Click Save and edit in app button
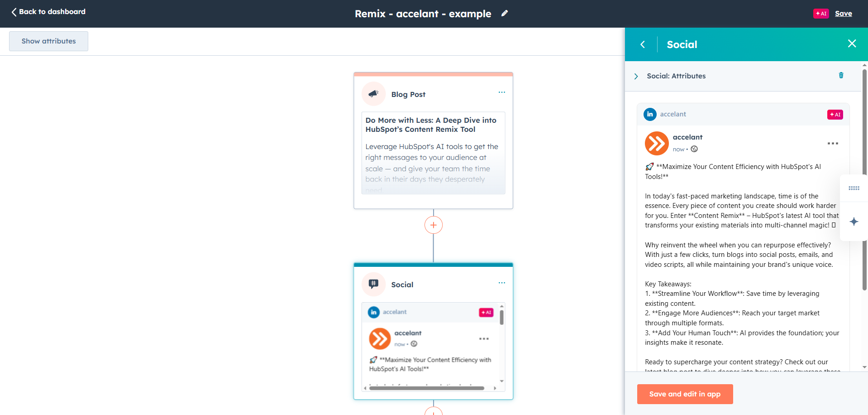Viewport: 868px width, 415px height. tap(685, 394)
